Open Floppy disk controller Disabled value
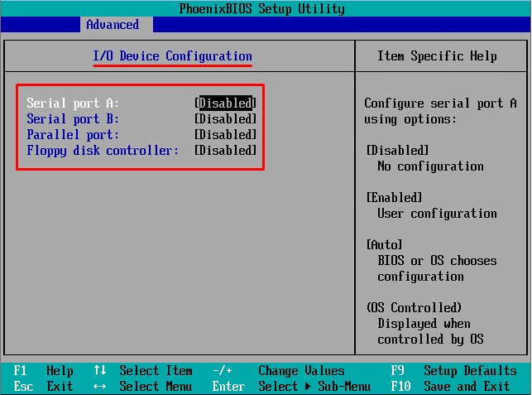The height and width of the screenshot is (395, 532). click(225, 150)
